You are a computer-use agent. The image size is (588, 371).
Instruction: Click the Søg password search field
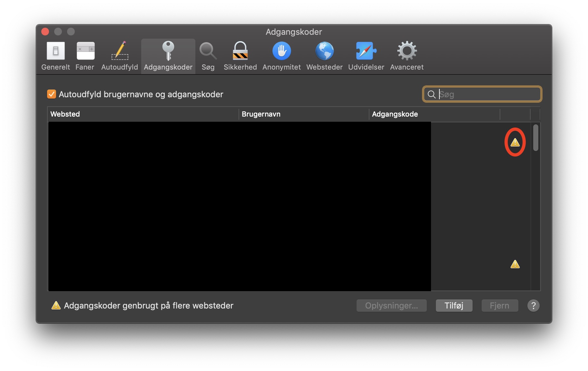coord(482,94)
